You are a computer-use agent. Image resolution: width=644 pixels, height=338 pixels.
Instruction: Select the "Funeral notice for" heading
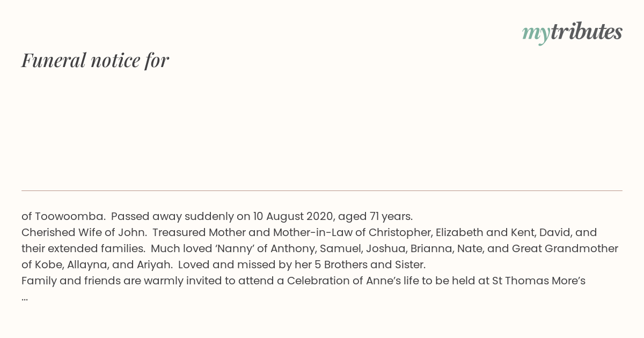[96, 60]
